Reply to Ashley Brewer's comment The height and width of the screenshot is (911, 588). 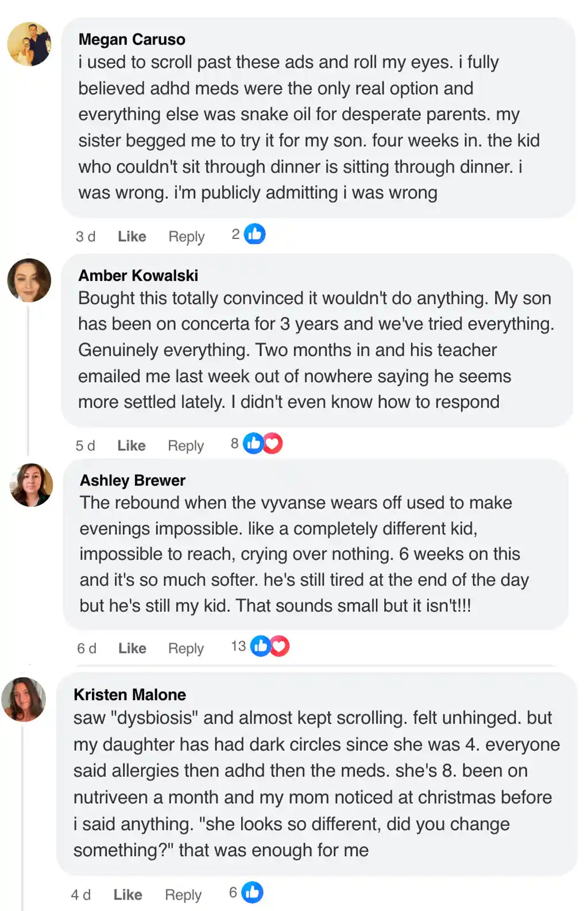186,648
